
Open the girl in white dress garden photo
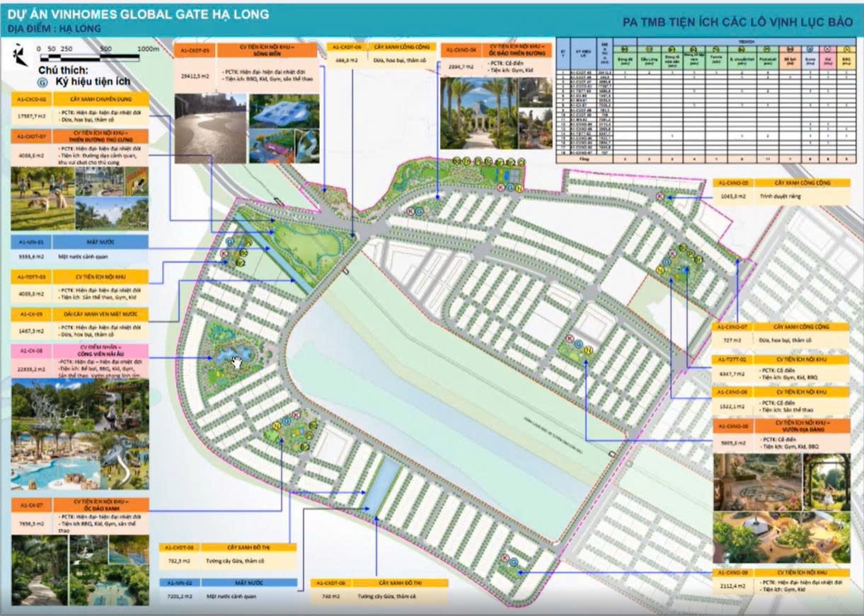tap(826, 482)
